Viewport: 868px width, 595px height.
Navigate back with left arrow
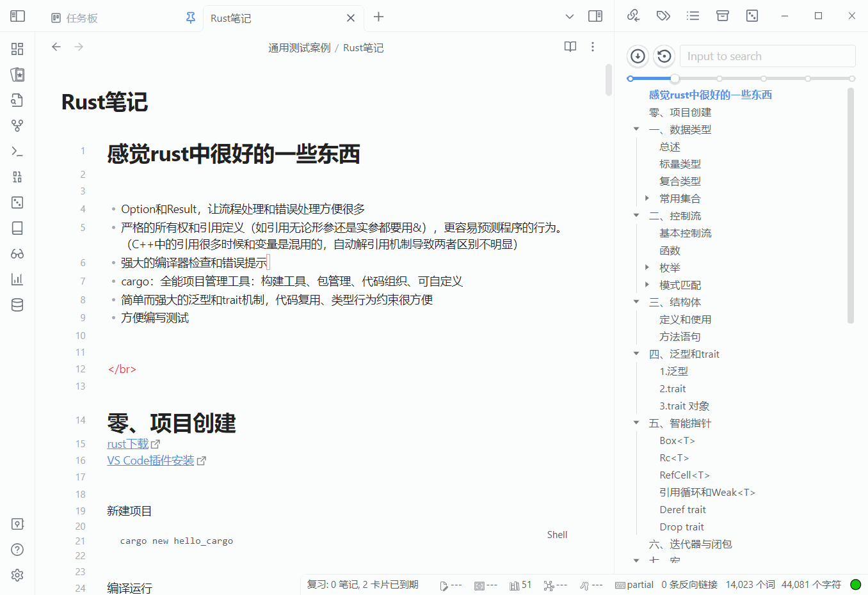(56, 47)
